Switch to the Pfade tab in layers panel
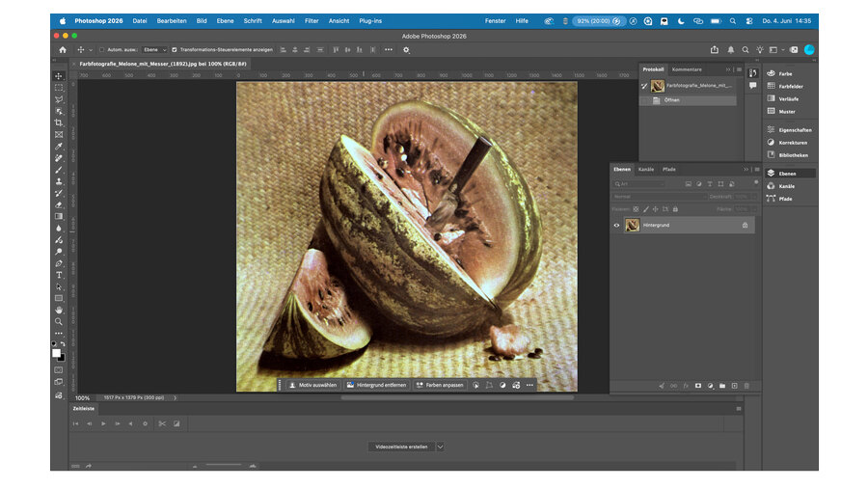The width and height of the screenshot is (868, 488). tap(668, 170)
